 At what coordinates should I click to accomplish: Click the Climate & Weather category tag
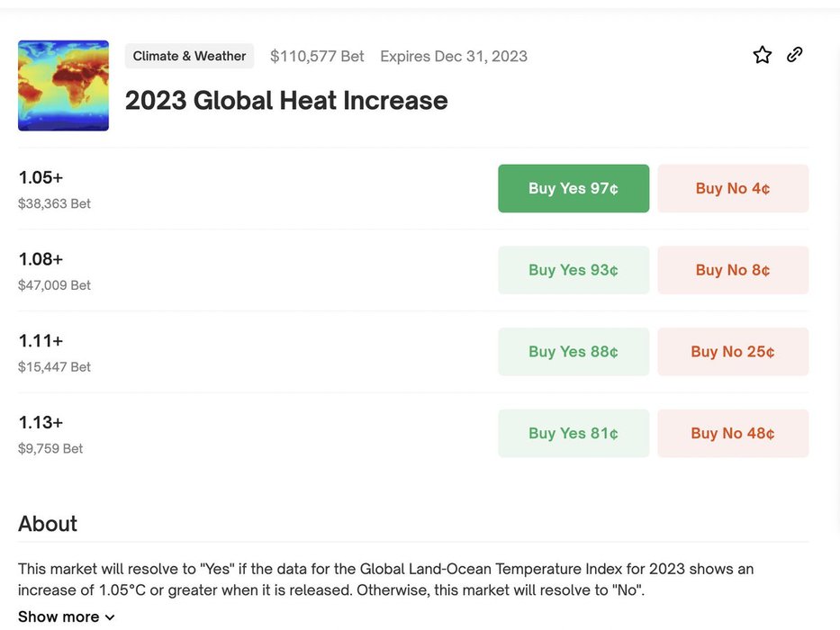(x=189, y=56)
